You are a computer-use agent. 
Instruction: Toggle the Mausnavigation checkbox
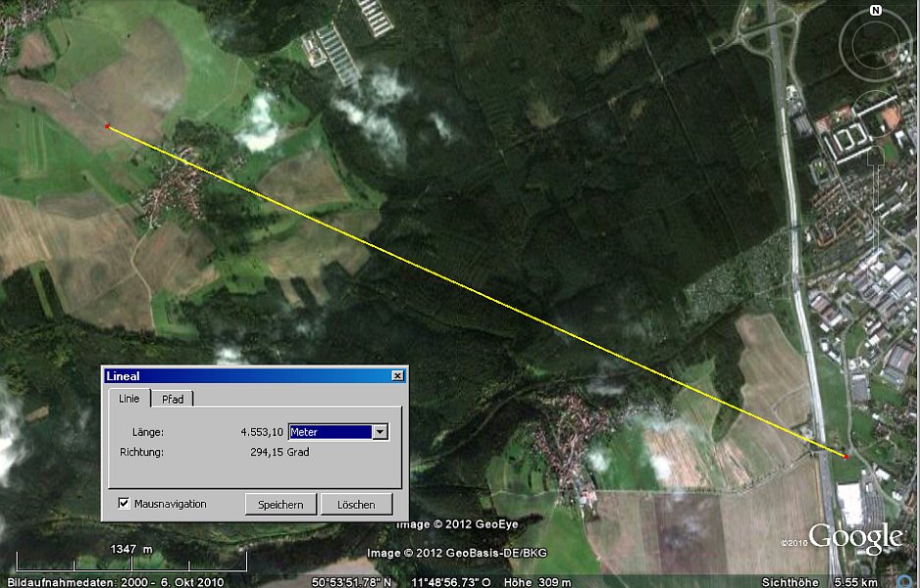[124, 504]
